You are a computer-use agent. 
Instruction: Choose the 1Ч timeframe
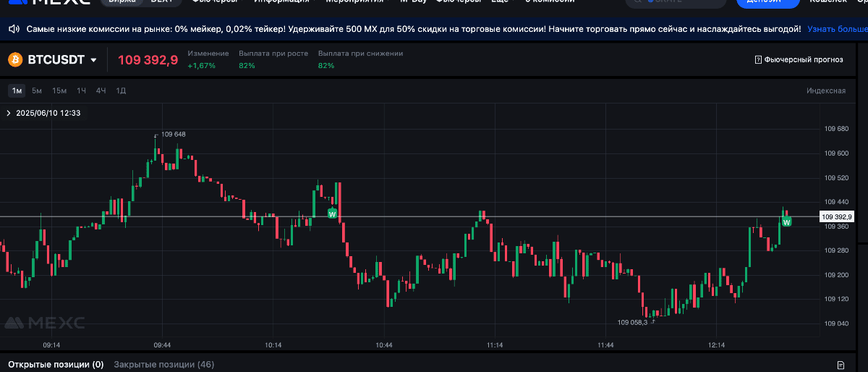click(x=82, y=90)
